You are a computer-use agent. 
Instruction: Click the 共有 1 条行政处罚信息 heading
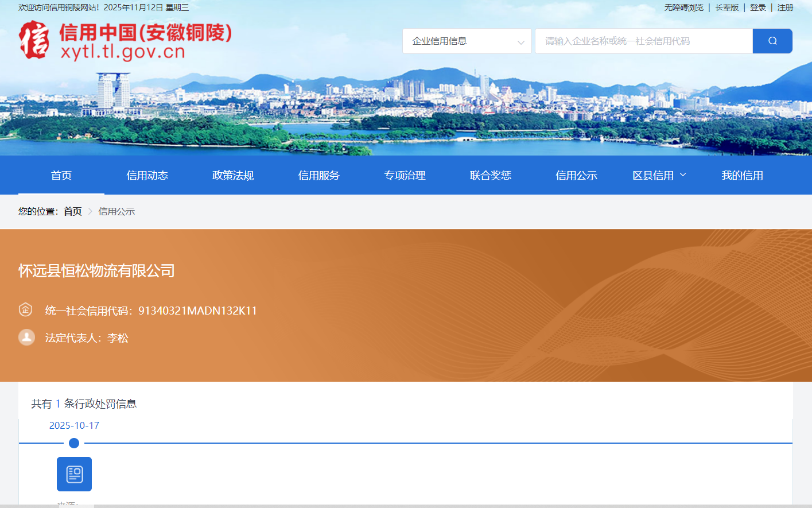point(84,404)
